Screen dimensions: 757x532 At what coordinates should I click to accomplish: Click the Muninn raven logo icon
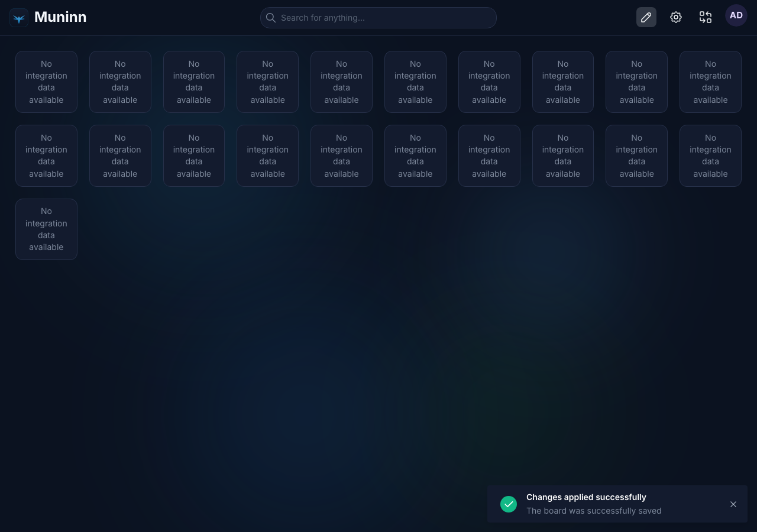tap(19, 18)
